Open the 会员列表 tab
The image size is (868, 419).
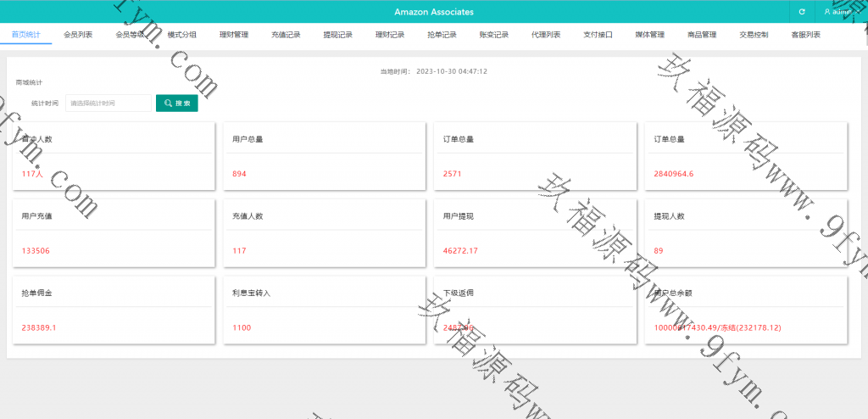point(78,35)
